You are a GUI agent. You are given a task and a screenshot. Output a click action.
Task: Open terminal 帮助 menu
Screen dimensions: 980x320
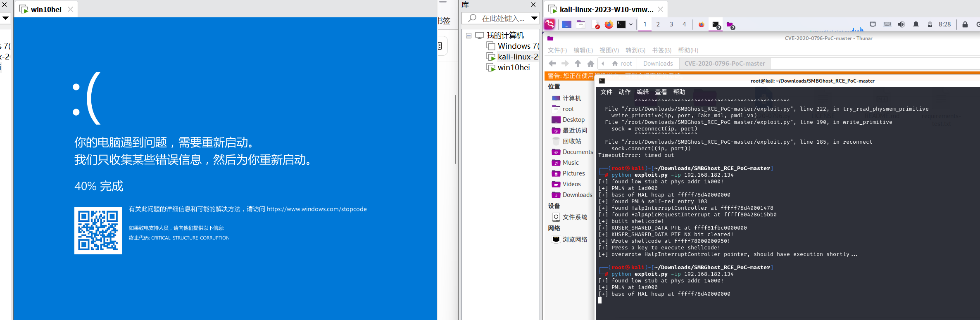point(679,92)
